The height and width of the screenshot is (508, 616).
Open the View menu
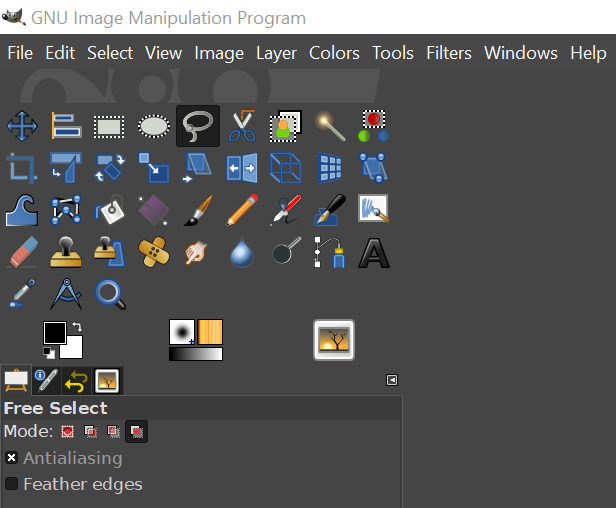click(x=163, y=53)
